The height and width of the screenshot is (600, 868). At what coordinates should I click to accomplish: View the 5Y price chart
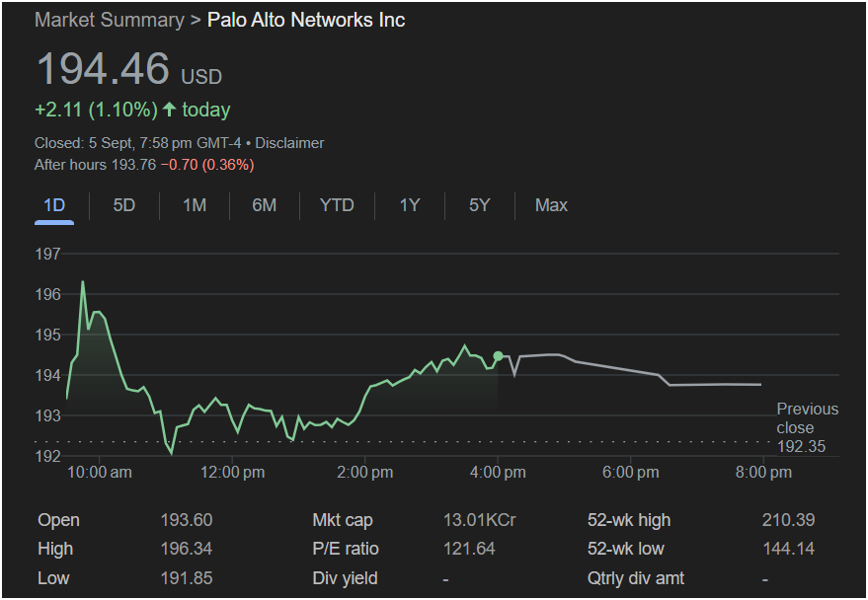point(479,205)
